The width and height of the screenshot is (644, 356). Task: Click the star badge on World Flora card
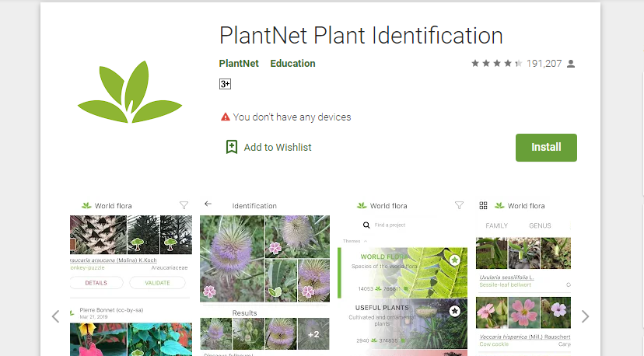point(454,260)
